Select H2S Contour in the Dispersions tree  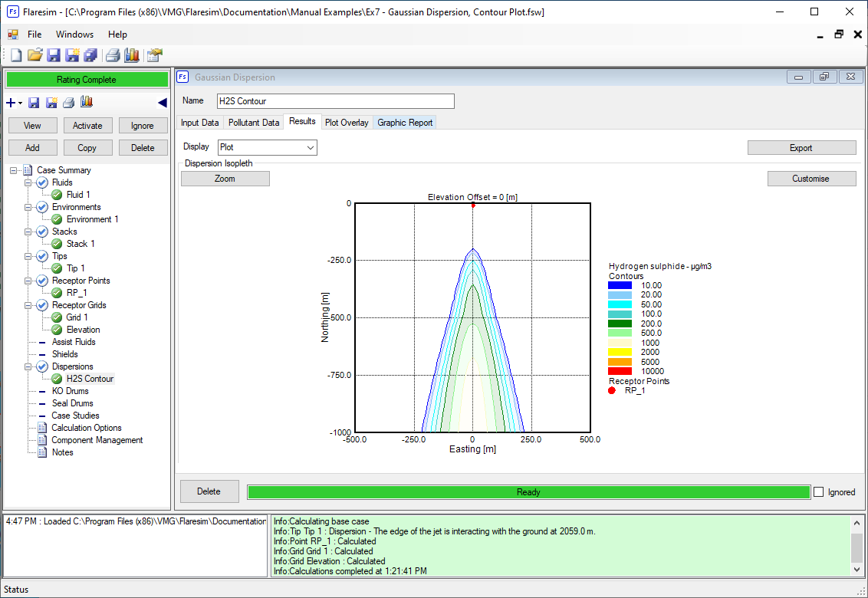(90, 379)
